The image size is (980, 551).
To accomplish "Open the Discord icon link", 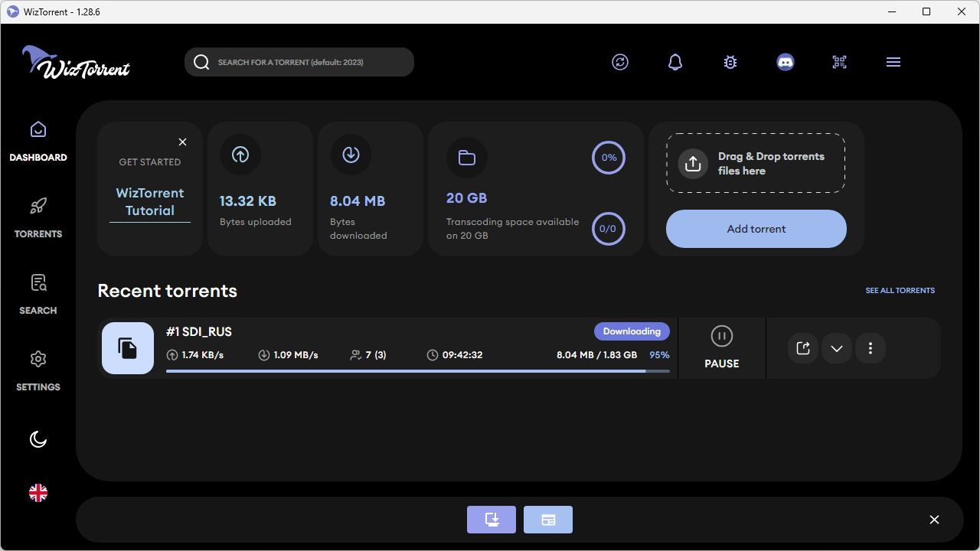I will click(x=786, y=62).
